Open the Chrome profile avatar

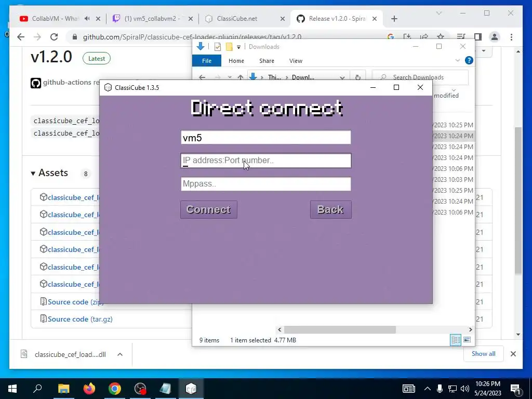495,37
